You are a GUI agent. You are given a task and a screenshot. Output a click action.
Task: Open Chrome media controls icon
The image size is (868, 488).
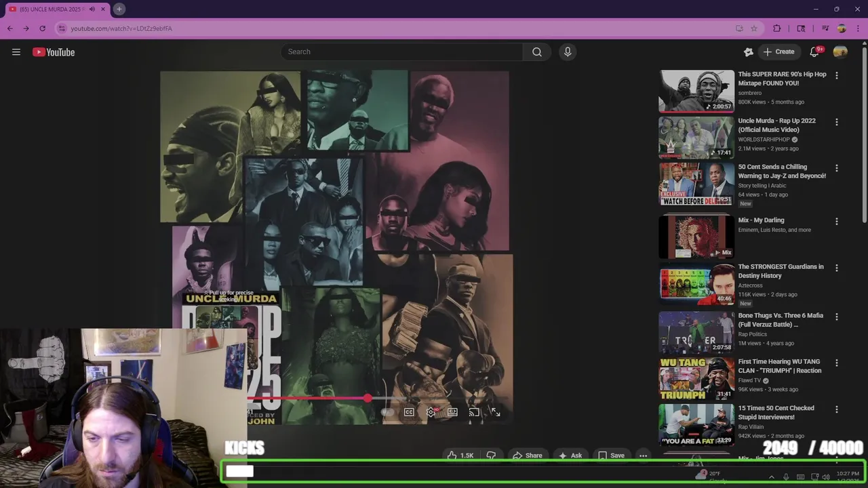(825, 28)
